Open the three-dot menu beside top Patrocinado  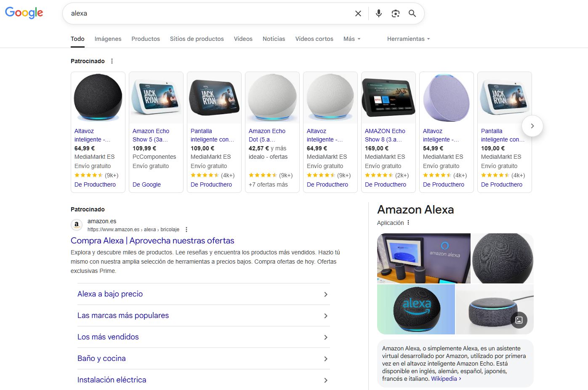click(112, 61)
